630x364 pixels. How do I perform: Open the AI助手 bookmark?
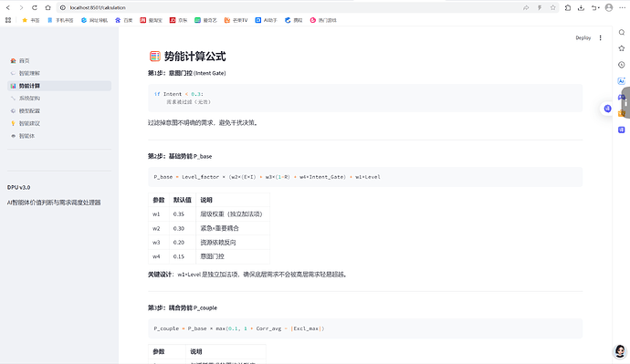(x=267, y=20)
